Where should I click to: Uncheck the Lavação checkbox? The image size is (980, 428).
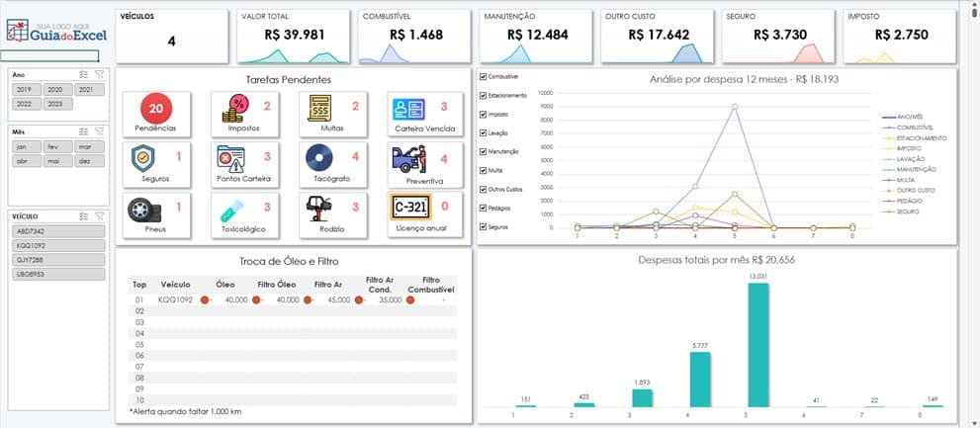(483, 133)
